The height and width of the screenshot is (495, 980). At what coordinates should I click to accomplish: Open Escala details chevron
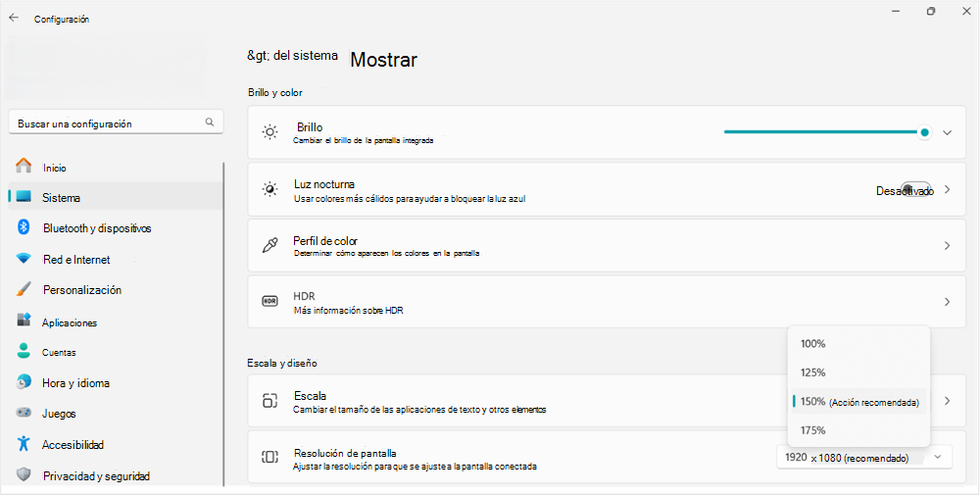click(948, 401)
